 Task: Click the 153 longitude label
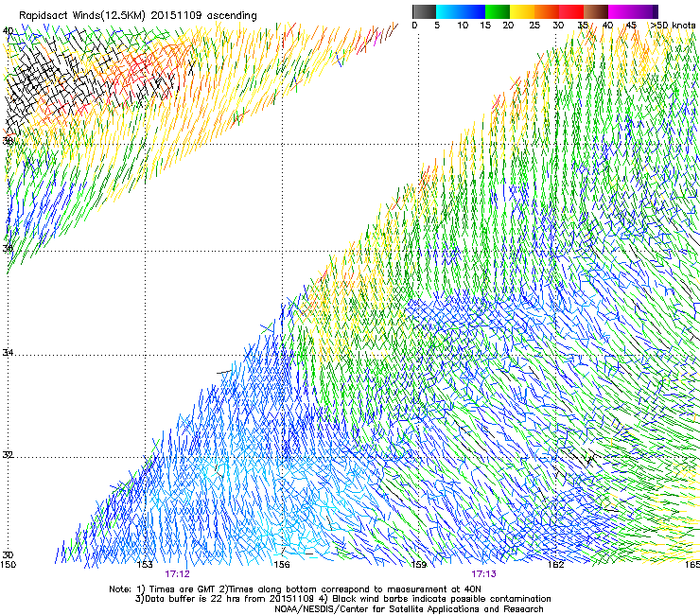(x=145, y=565)
